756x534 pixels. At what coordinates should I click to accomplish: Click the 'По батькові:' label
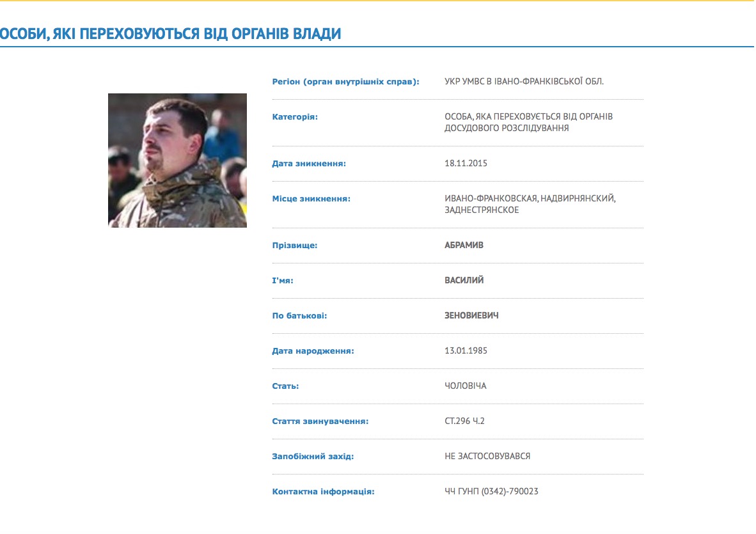pos(299,316)
